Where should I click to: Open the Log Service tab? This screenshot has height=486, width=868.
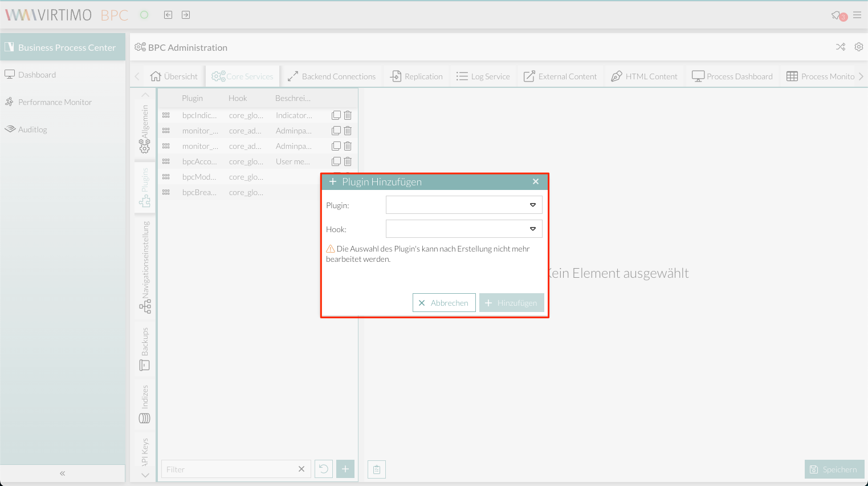pos(483,76)
